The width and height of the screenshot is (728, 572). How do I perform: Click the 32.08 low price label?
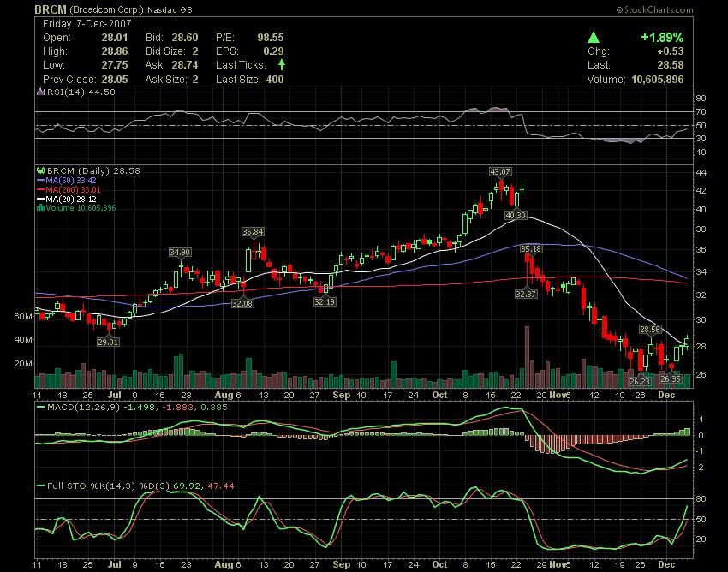(x=242, y=303)
